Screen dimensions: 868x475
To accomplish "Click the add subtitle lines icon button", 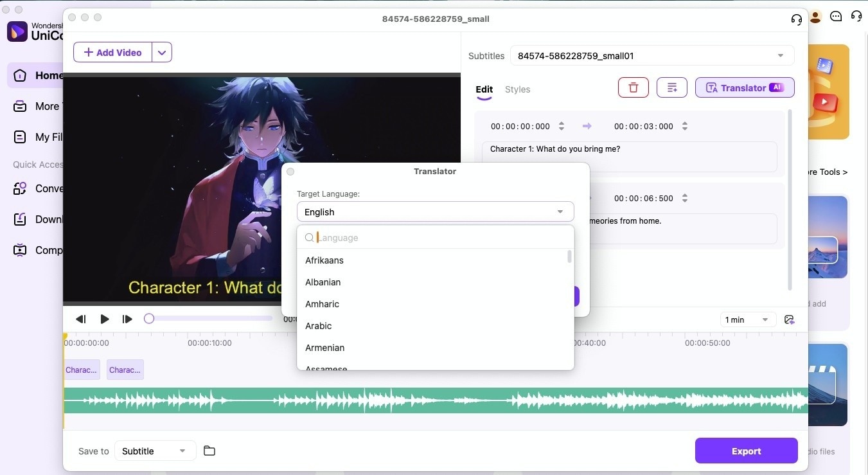I will click(672, 87).
